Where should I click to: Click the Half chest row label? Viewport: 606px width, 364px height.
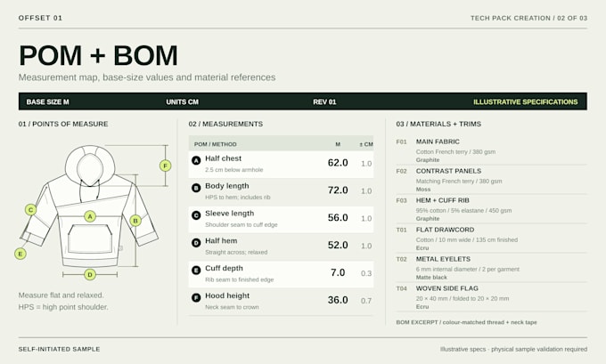[x=223, y=158]
